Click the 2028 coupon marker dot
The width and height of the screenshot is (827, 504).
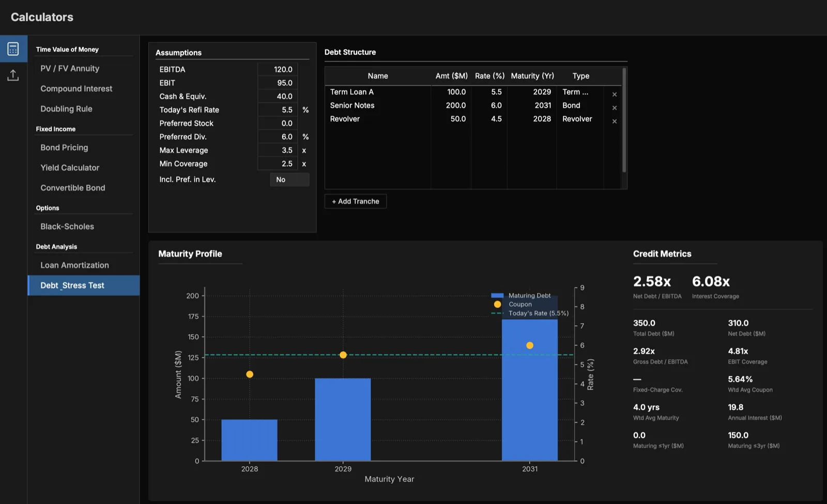pos(250,374)
